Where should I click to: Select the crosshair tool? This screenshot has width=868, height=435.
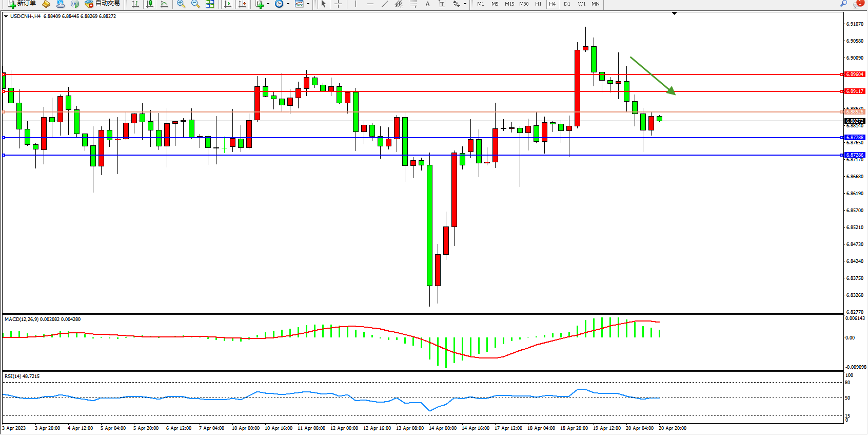(x=338, y=4)
